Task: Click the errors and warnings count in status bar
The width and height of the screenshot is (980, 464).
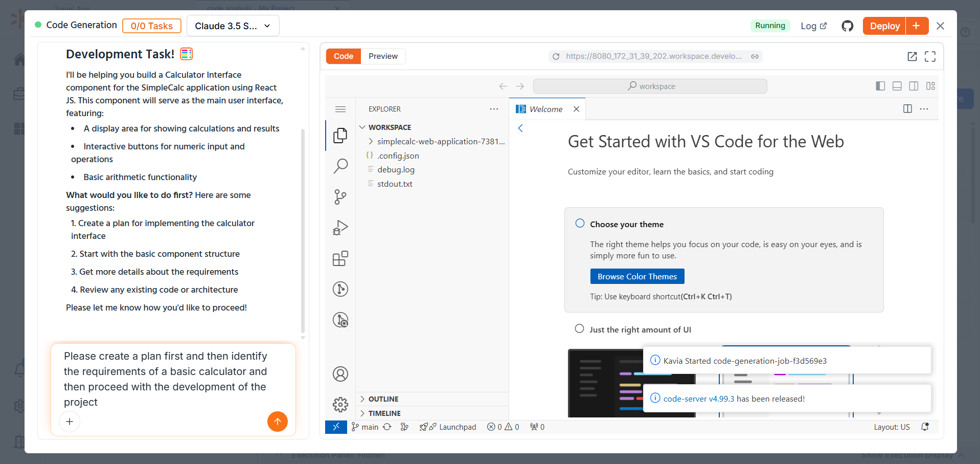Action: 503,427
